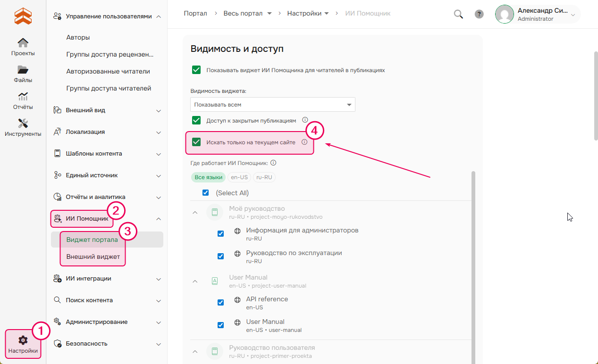
Task: Click the publications list scrollbar
Action: (473, 267)
